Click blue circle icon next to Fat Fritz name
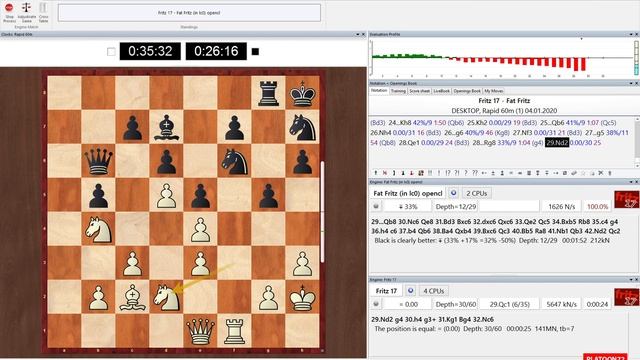 [453, 193]
